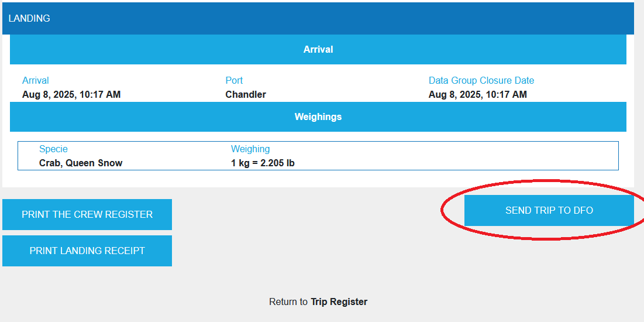Click the Data Group Closure Date value
This screenshot has width=644, height=322.
tap(477, 95)
